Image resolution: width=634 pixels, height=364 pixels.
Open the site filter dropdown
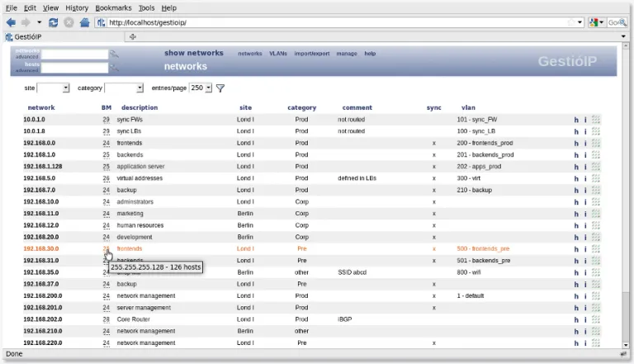click(53, 87)
